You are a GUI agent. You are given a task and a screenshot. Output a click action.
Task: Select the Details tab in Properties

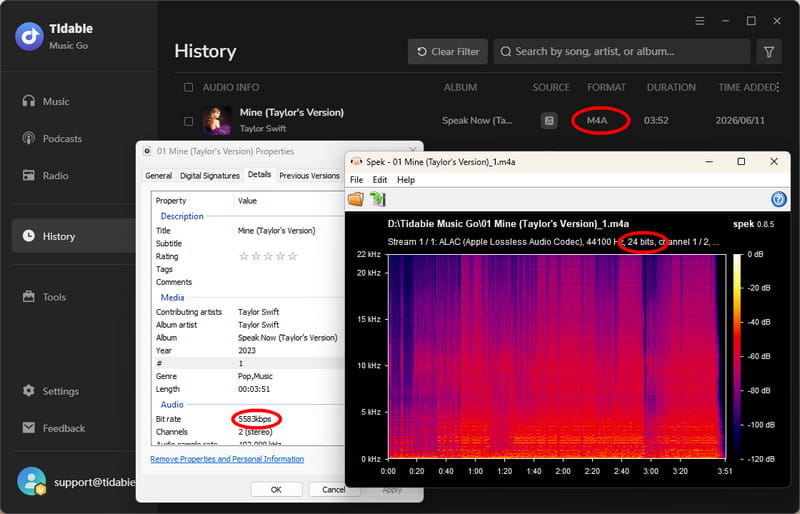[259, 175]
